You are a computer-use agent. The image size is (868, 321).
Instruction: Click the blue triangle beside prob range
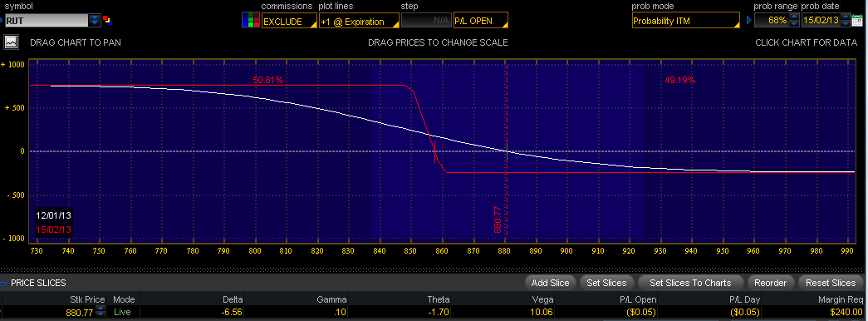pyautogui.click(x=749, y=21)
